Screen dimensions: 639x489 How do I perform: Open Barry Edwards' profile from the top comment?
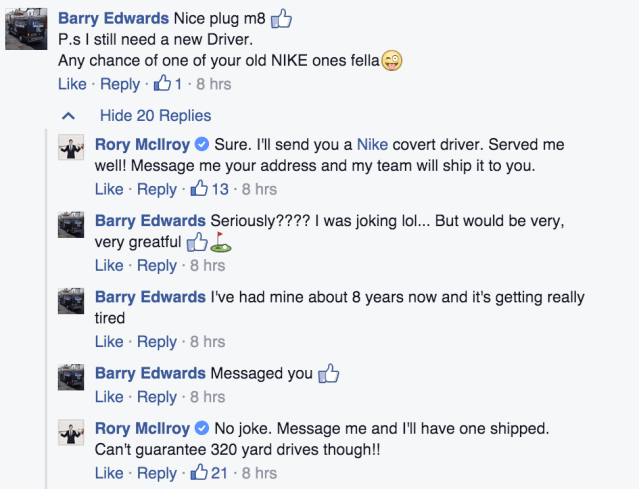point(114,18)
